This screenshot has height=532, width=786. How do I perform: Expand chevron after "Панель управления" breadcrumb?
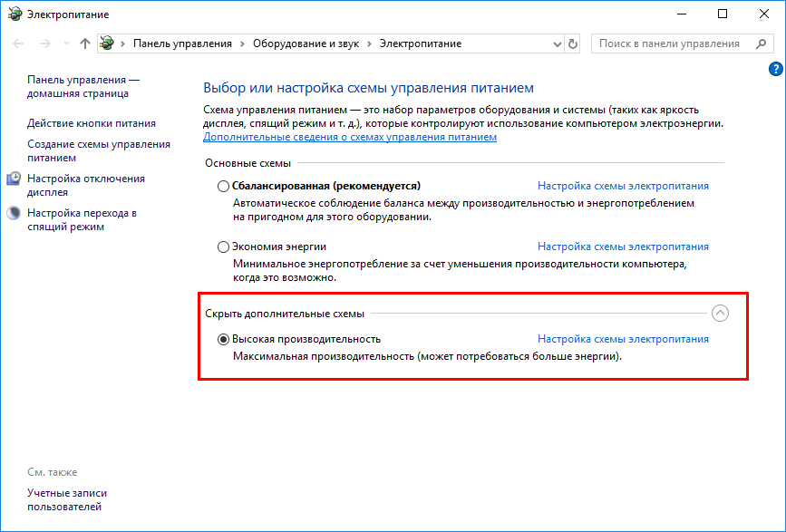click(x=243, y=44)
